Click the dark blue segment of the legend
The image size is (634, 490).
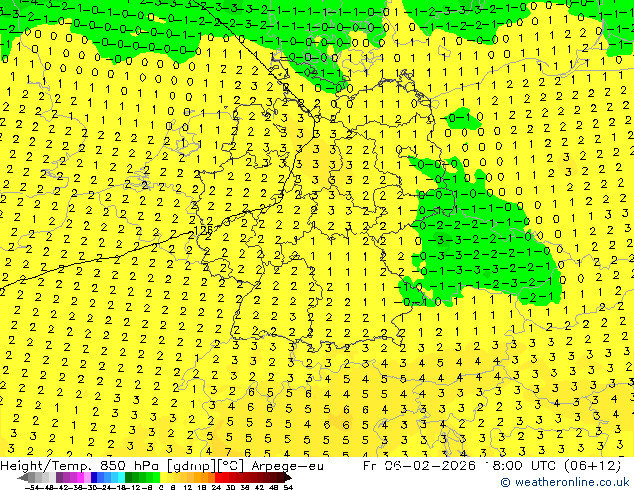(94, 478)
